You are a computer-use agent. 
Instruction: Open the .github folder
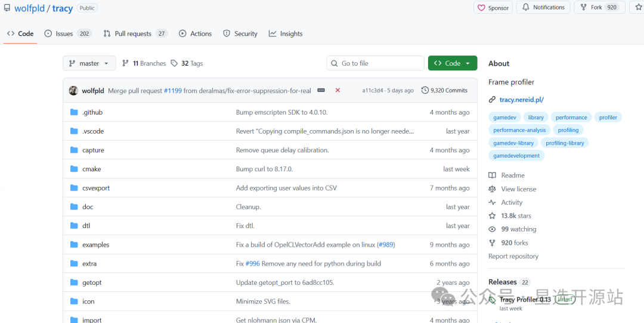click(92, 112)
